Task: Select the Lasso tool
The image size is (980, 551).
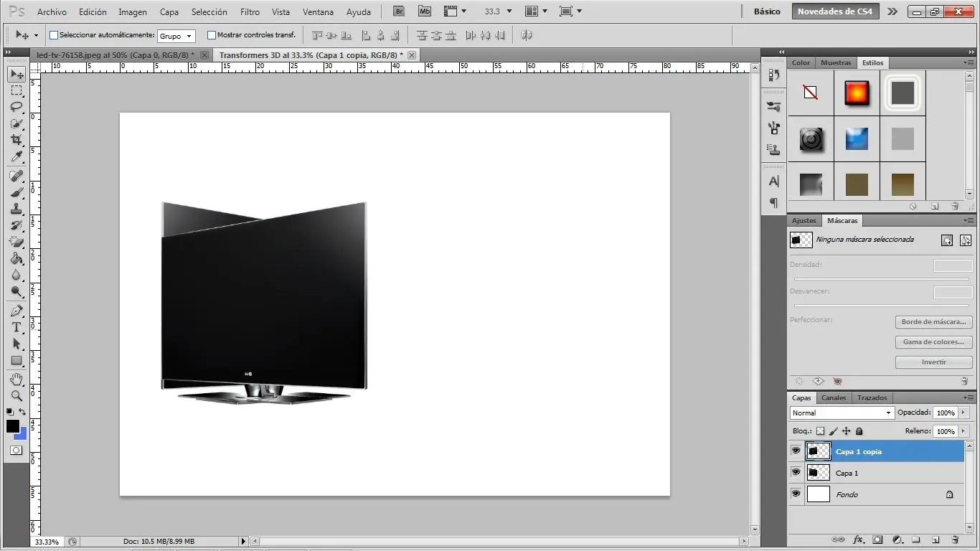Action: [x=17, y=107]
